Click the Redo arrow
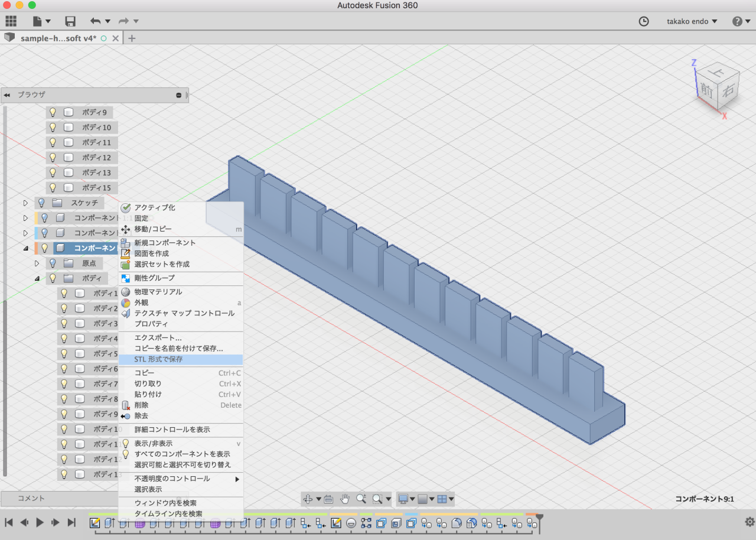Screen dimensions: 756x540 (x=123, y=21)
